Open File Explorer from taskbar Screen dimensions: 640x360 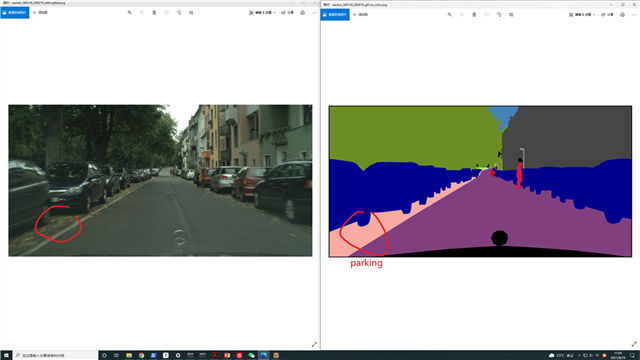pos(129,356)
